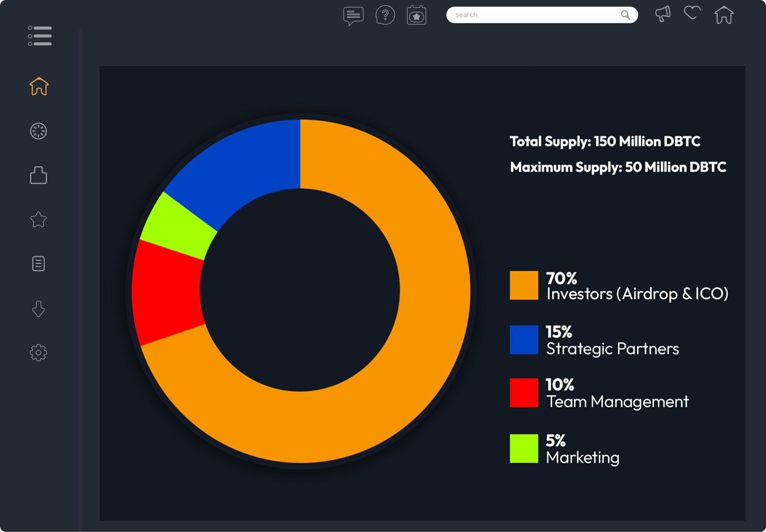Click the help question mark icon
Screen dimensions: 766x532
point(385,15)
